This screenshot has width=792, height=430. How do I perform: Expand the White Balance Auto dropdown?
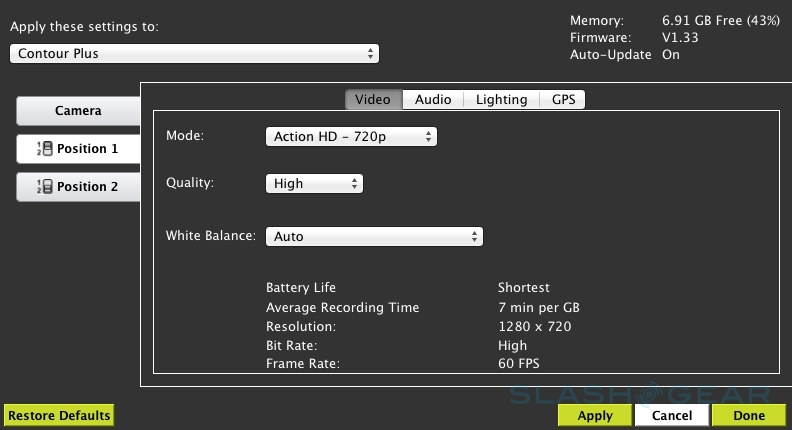point(374,237)
